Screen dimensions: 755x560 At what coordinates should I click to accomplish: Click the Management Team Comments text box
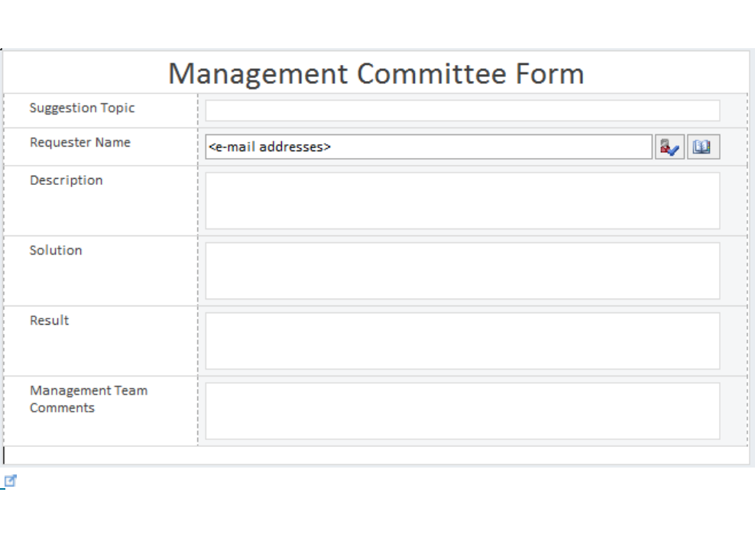pos(462,411)
